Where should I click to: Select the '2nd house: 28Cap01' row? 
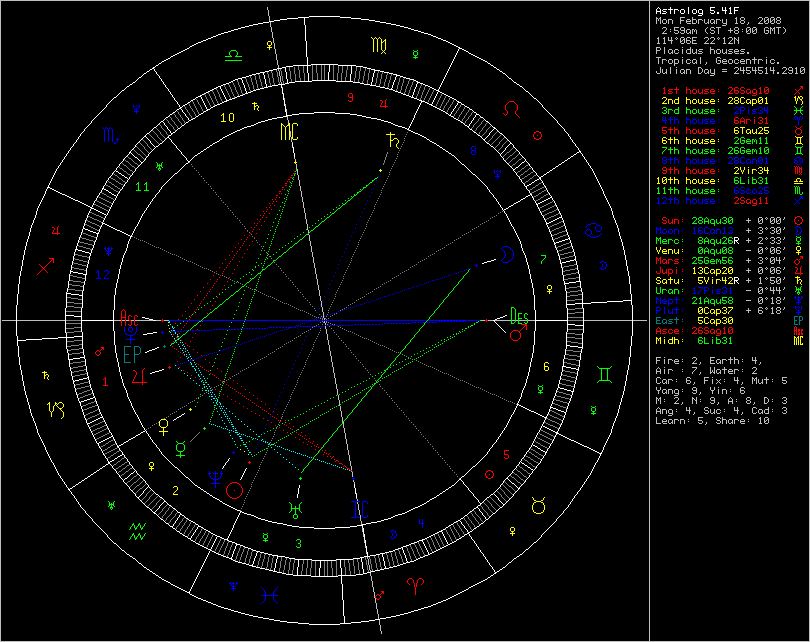click(715, 101)
